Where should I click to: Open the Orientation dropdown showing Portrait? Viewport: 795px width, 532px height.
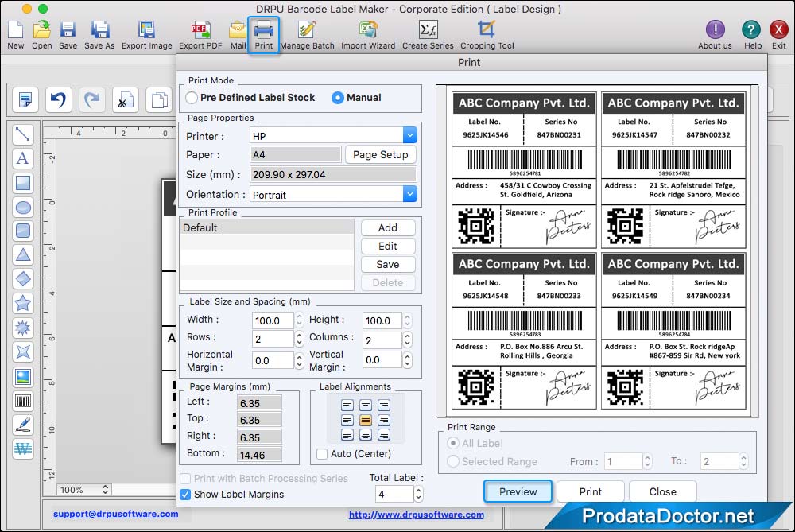(334, 194)
